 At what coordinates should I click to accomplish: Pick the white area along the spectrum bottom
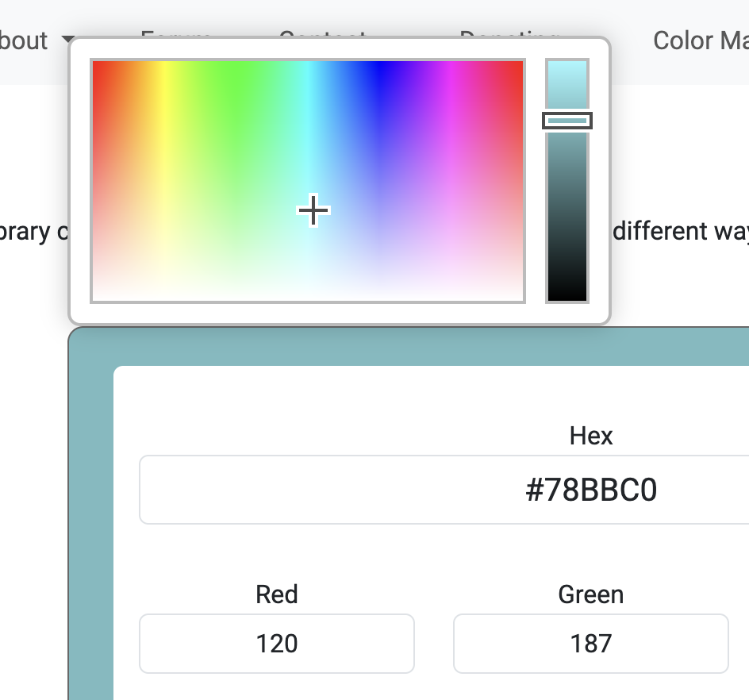point(308,296)
